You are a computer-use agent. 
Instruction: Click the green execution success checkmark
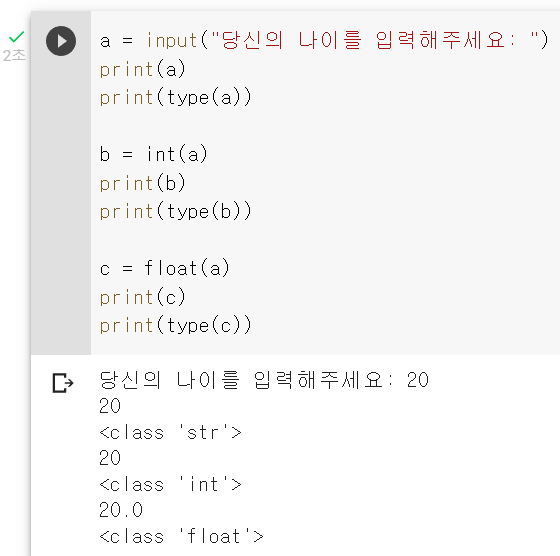pyautogui.click(x=16, y=36)
